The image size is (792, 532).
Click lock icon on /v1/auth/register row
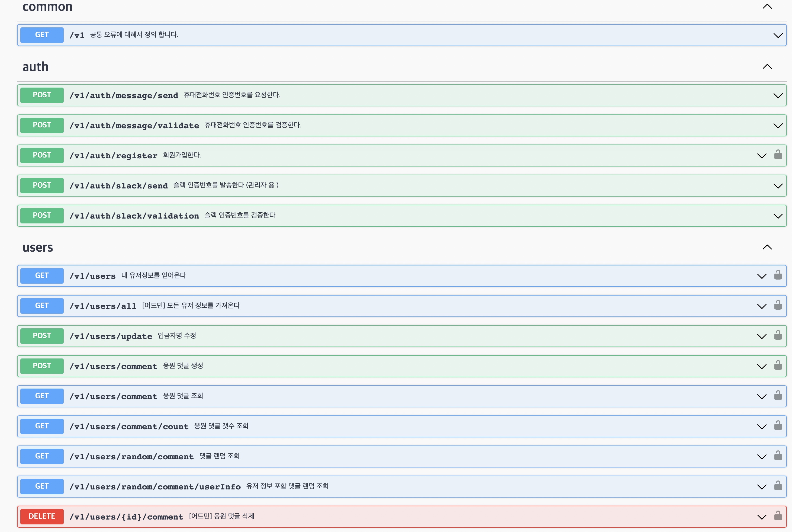(778, 155)
